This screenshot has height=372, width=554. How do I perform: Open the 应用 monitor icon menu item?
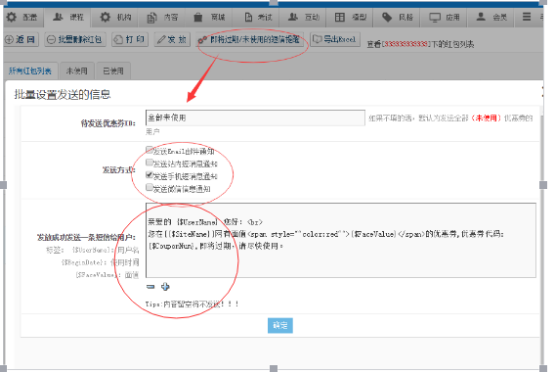(x=444, y=17)
